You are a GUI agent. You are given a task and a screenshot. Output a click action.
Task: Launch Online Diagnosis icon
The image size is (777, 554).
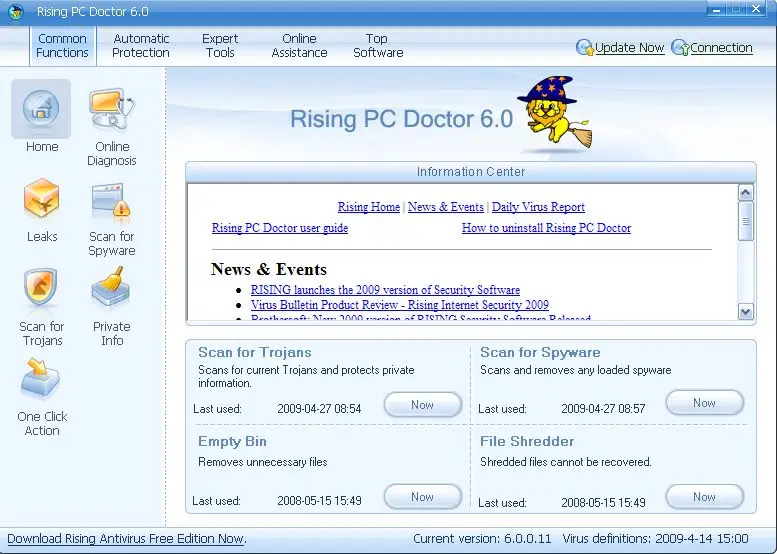tap(111, 110)
